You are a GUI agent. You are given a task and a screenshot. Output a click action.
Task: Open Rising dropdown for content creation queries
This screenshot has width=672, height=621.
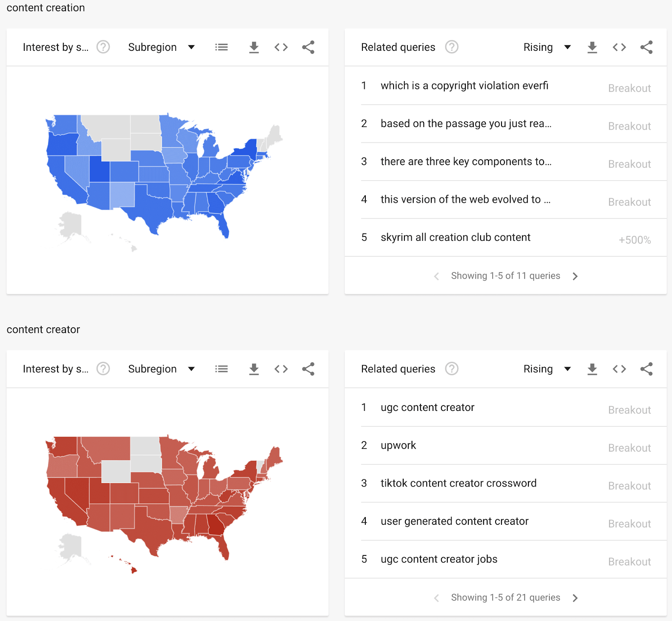(x=547, y=47)
